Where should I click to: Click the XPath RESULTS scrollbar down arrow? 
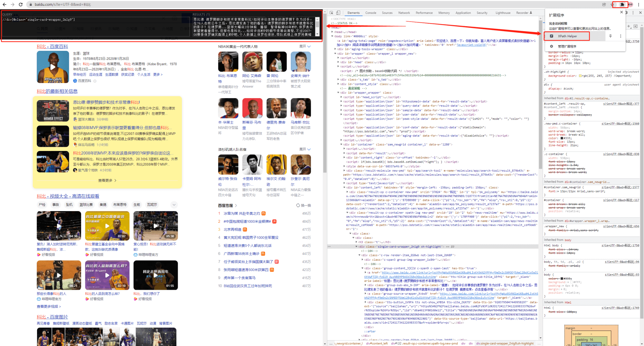(x=317, y=34)
